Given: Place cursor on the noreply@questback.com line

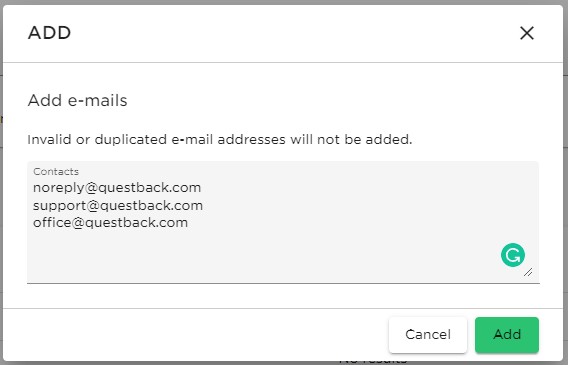Looking at the screenshot, I should click(x=117, y=188).
